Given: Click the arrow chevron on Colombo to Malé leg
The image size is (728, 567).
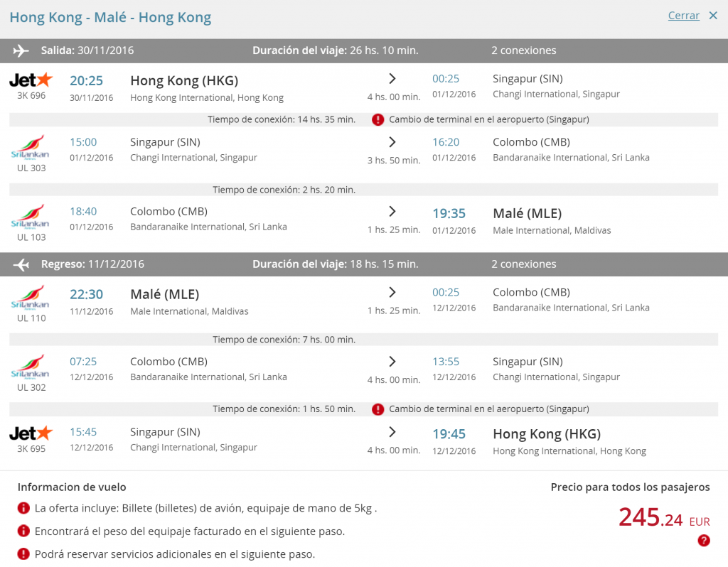Looking at the screenshot, I should (392, 212).
